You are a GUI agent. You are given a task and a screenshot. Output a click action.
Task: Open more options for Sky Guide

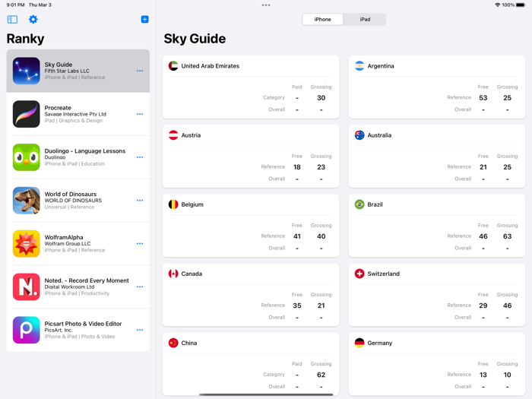(140, 71)
